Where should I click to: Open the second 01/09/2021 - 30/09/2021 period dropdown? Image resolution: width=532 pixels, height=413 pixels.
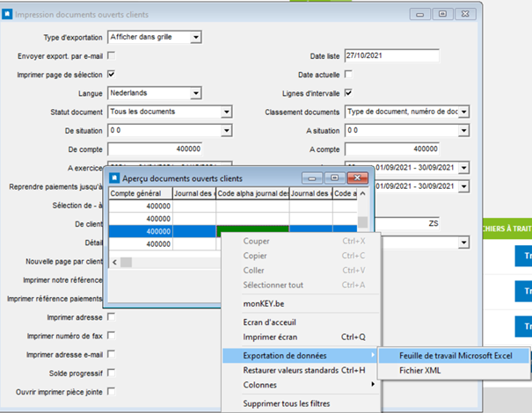pyautogui.click(x=463, y=186)
